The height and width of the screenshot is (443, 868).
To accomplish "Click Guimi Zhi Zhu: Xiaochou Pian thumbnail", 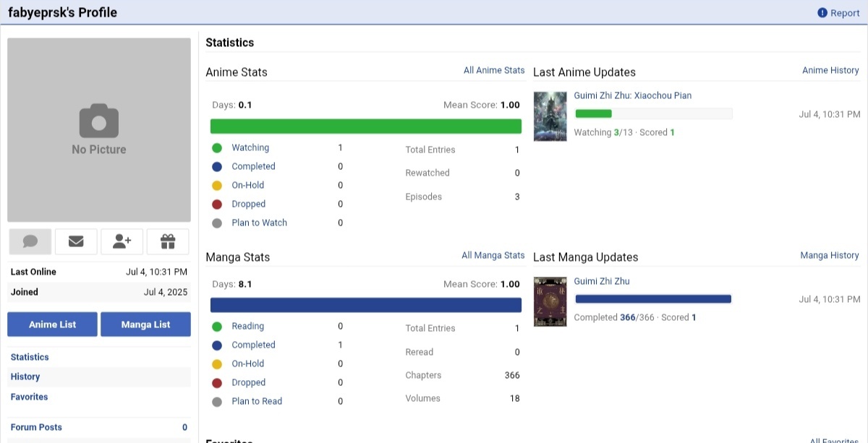I will pyautogui.click(x=550, y=116).
